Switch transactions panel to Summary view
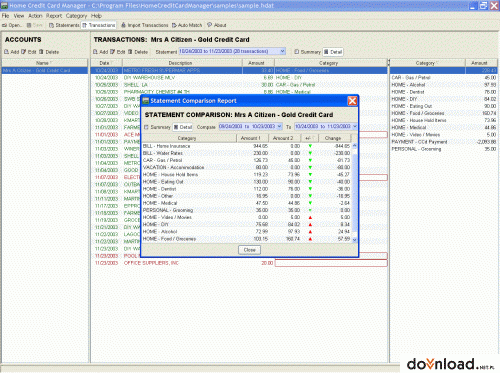This screenshot has width=500, height=373. (x=307, y=52)
